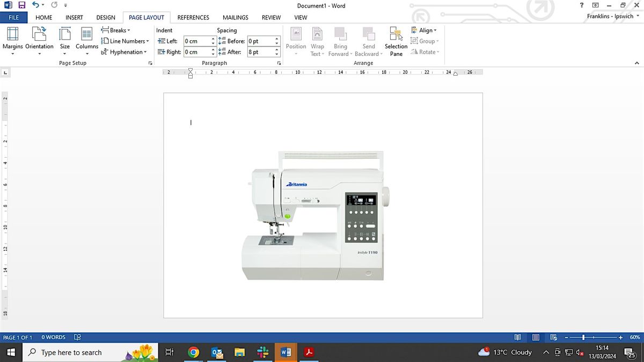Switch to Read Mode view

517,337
